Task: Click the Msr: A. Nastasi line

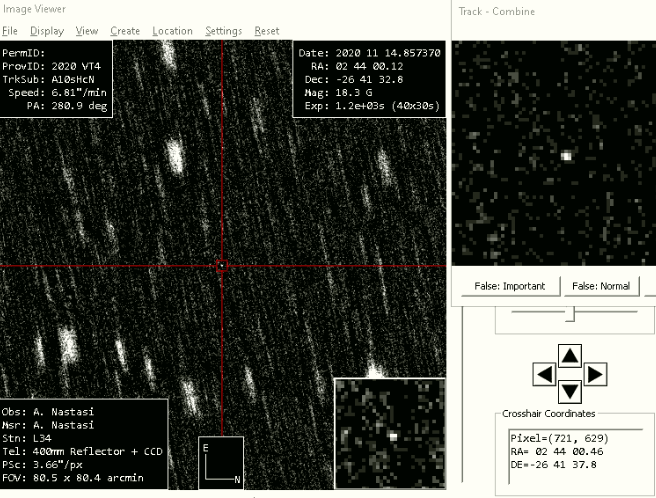Action: click(x=48, y=425)
